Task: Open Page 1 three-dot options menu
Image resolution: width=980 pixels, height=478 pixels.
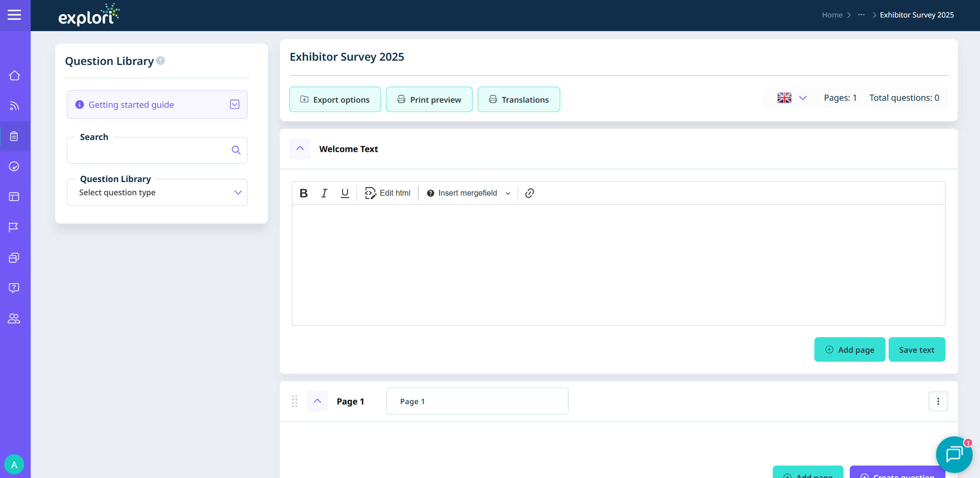Action: coord(938,401)
